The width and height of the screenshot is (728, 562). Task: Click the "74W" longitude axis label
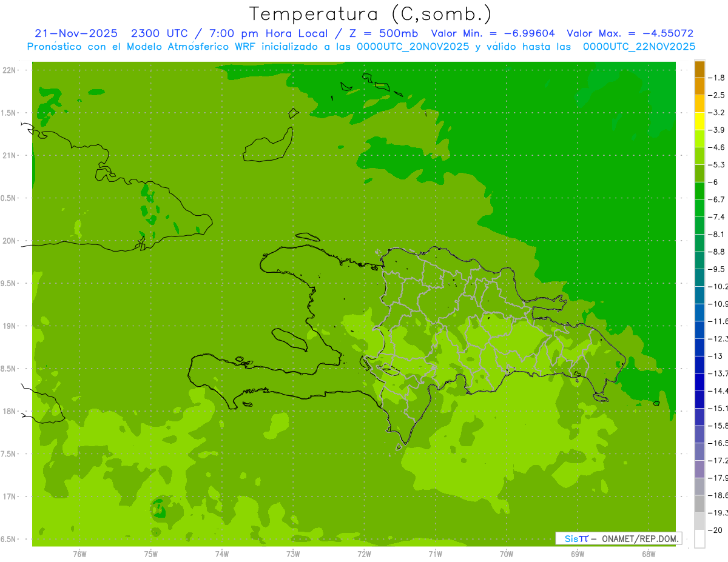tap(222, 554)
